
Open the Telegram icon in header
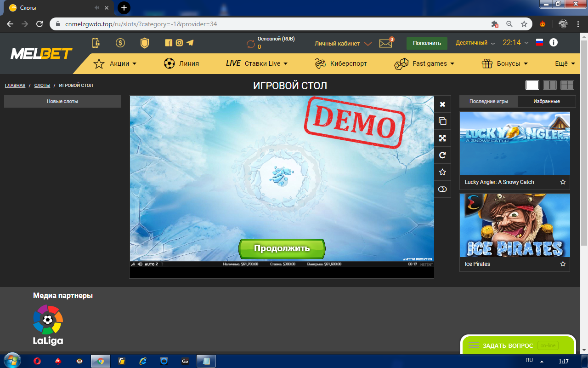coord(190,43)
